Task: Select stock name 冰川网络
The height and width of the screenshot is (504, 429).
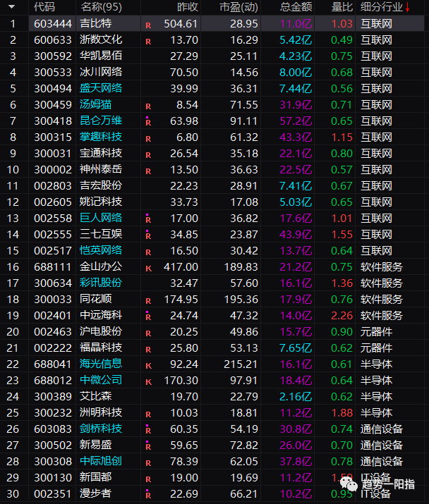Action: pyautogui.click(x=101, y=72)
